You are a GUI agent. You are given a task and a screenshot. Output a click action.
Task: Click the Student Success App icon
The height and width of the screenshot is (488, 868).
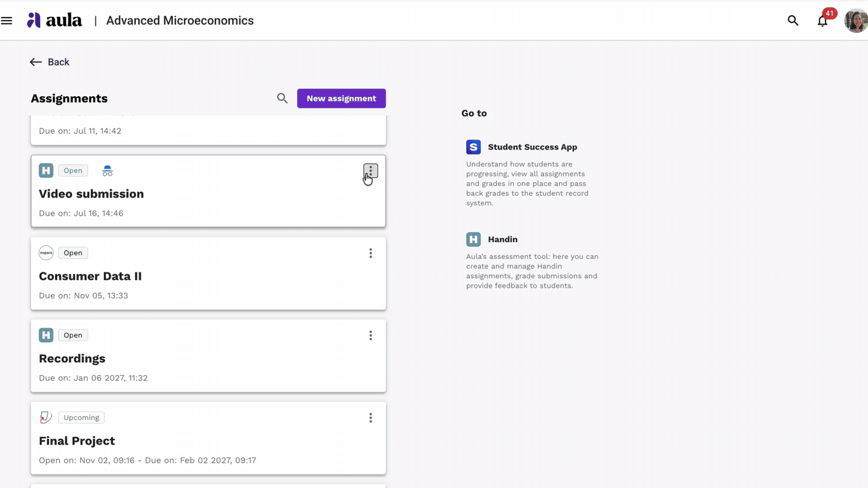coord(473,147)
